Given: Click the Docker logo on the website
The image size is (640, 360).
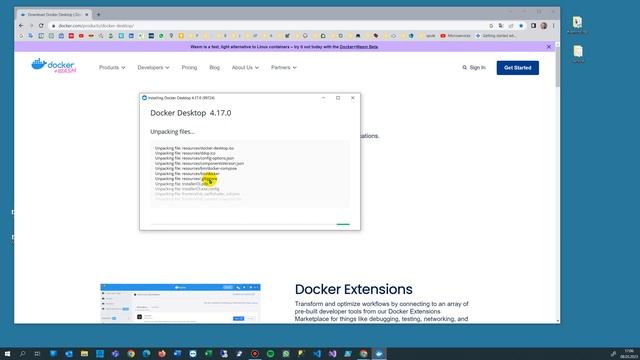Looking at the screenshot, I should pyautogui.click(x=53, y=66).
